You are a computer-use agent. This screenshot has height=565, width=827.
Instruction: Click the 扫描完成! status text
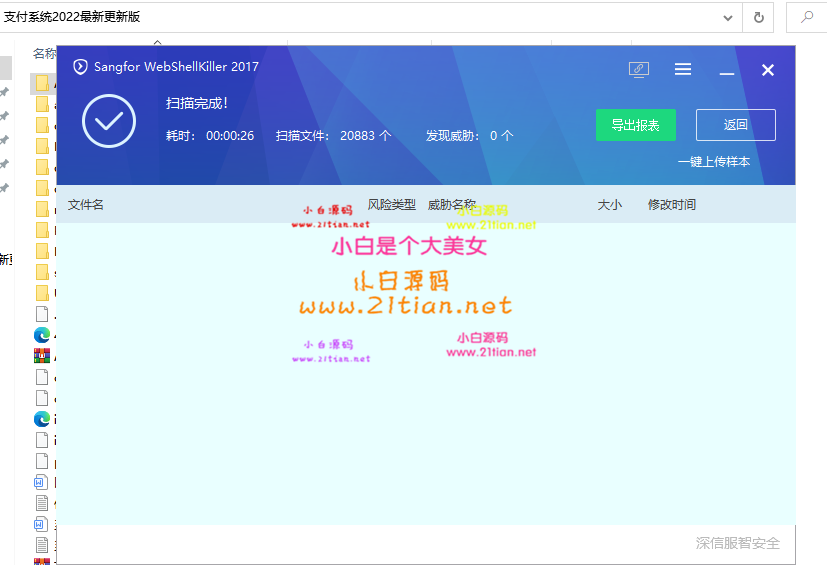(x=197, y=103)
